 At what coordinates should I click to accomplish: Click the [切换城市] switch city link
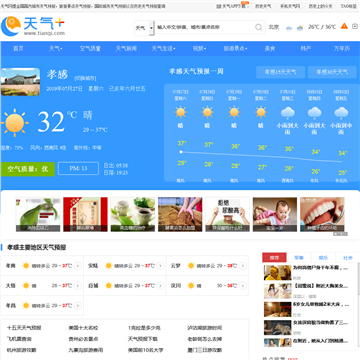click(85, 78)
